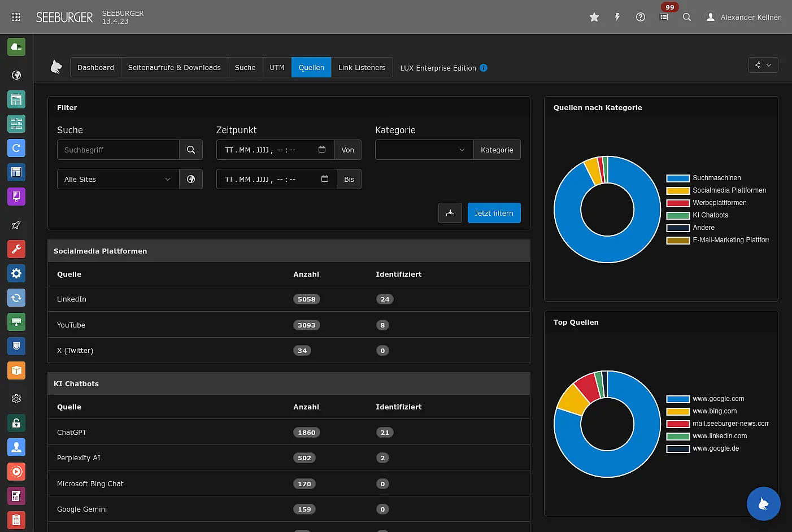Expand the Kategorie dropdown
Image resolution: width=792 pixels, height=532 pixels.
coord(424,150)
